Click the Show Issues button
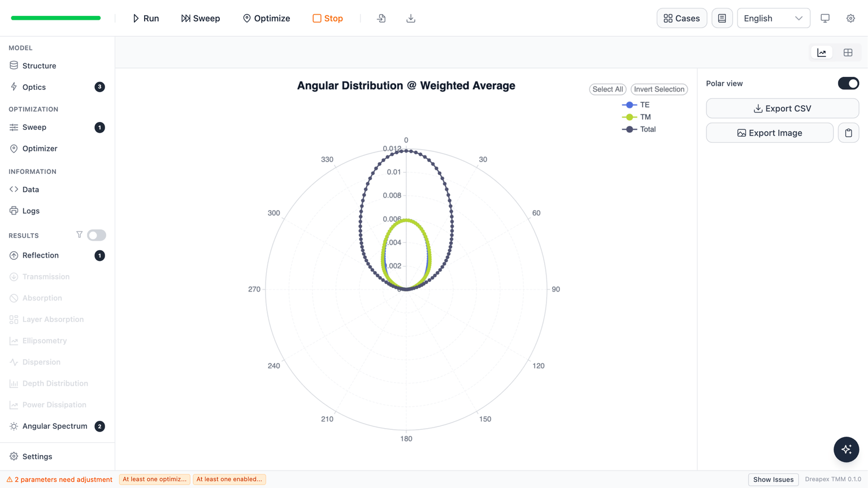Viewport: 868px width, 488px height. click(x=773, y=479)
